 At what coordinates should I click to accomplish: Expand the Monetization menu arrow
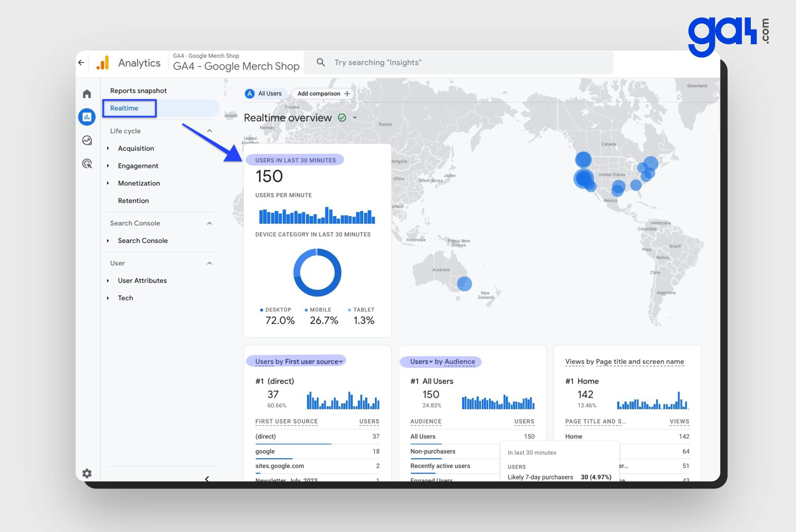pos(108,183)
